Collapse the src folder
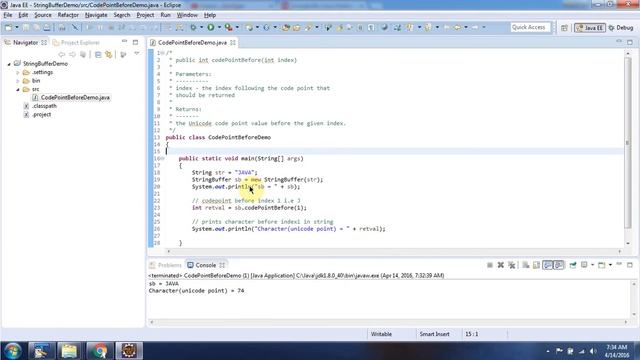The width and height of the screenshot is (640, 360). (18, 89)
